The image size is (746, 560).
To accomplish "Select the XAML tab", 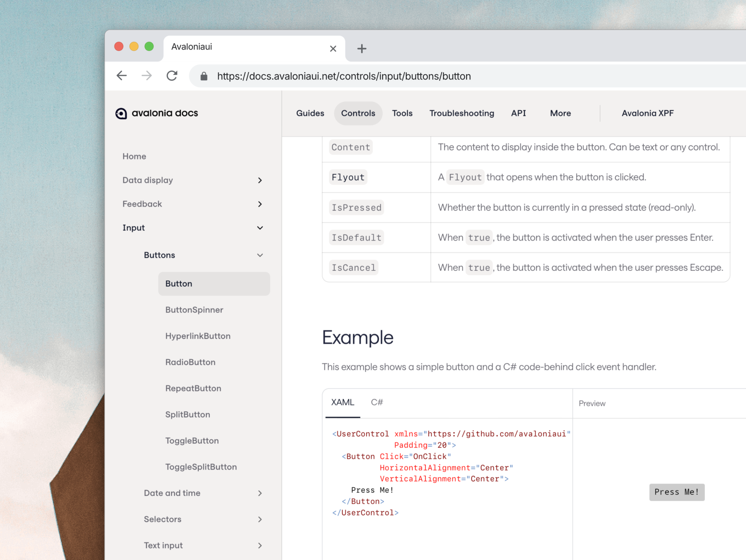I will coord(343,402).
